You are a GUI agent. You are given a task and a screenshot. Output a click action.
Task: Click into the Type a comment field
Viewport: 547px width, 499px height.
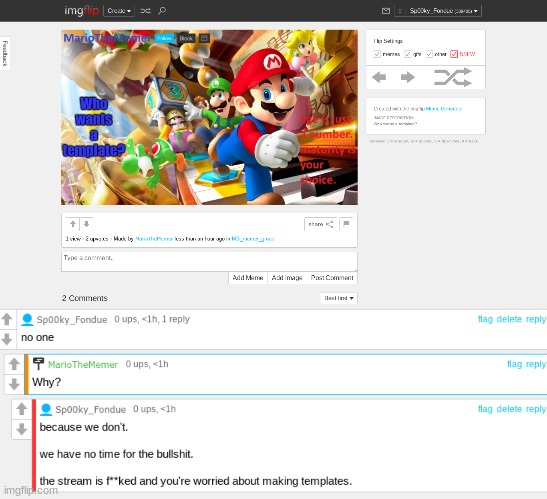click(209, 262)
